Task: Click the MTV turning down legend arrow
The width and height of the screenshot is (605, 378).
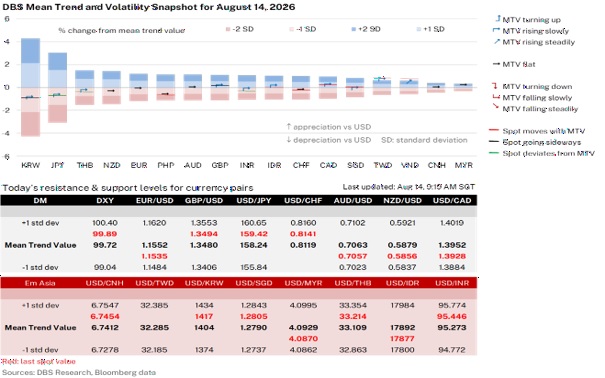Action: tap(495, 86)
